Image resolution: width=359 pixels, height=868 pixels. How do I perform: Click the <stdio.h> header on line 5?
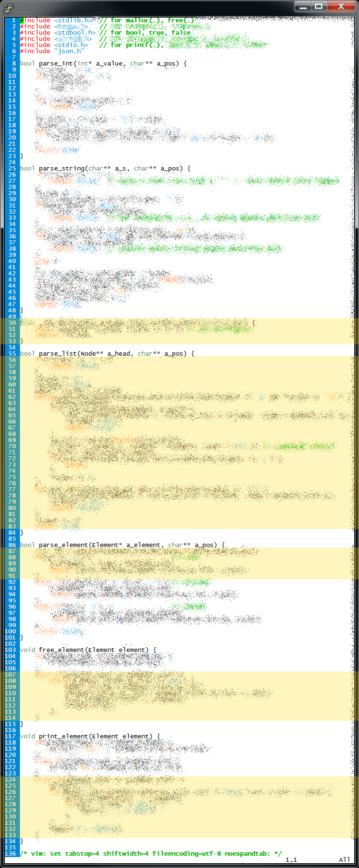pyautogui.click(x=71, y=45)
